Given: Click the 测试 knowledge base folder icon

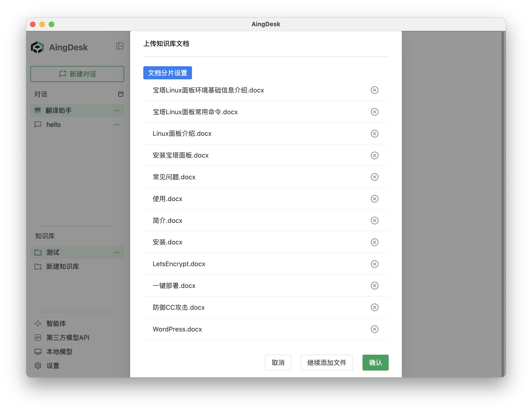Looking at the screenshot, I should point(38,253).
